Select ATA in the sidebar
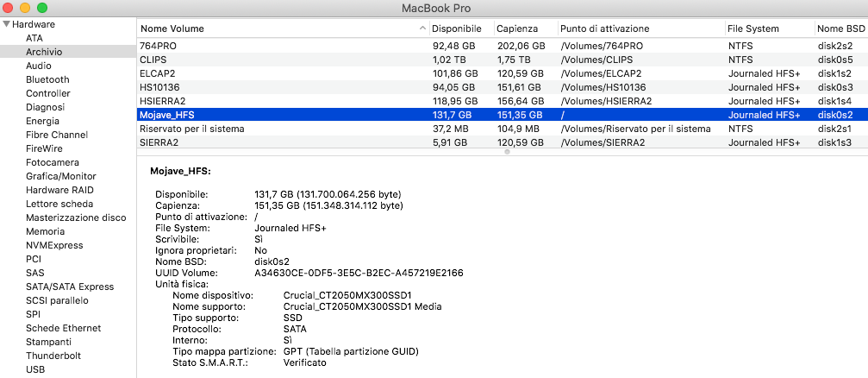This screenshot has width=868, height=378. point(34,38)
